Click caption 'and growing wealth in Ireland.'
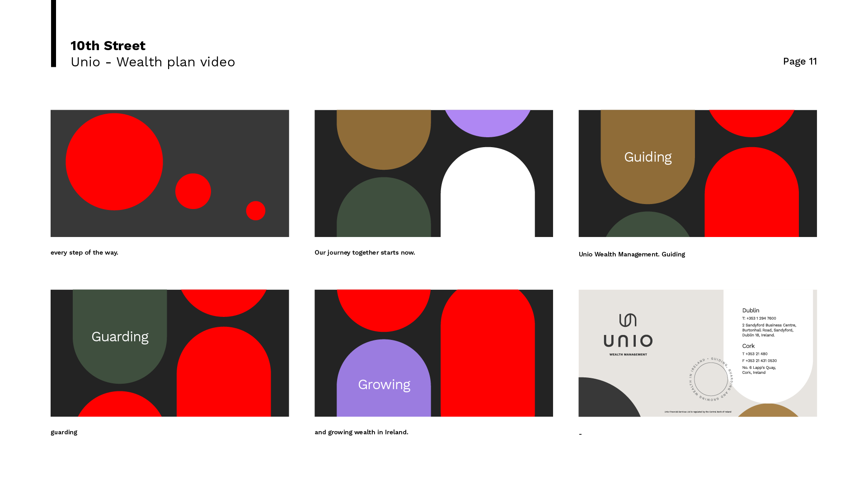This screenshot has height=488, width=868. (361, 432)
